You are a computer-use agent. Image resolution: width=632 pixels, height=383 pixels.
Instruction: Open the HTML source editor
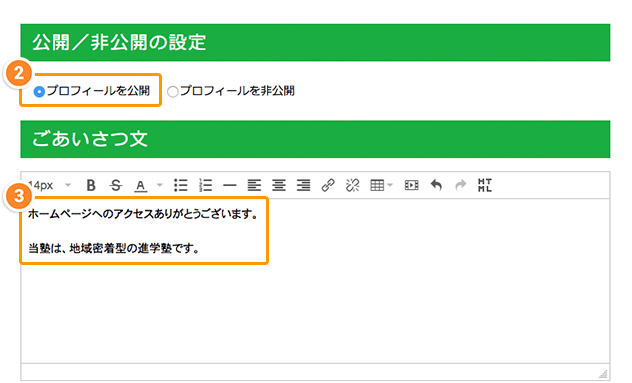485,185
